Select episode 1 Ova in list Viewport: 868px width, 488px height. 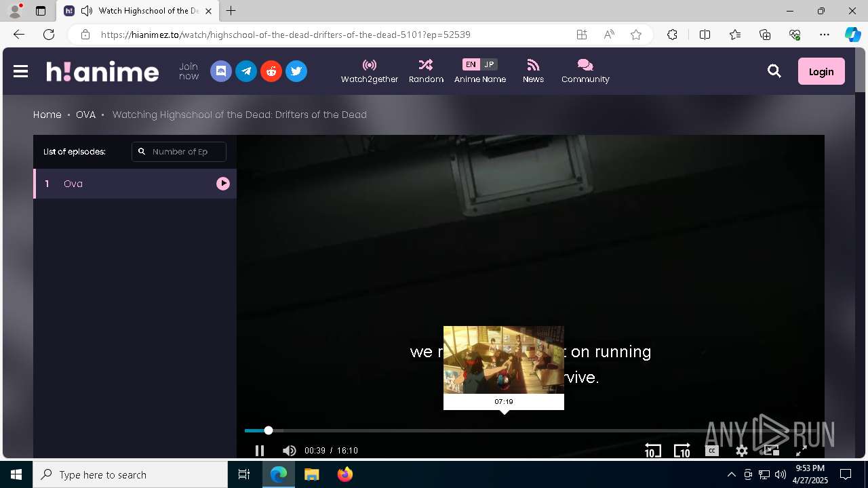pyautogui.click(x=135, y=184)
